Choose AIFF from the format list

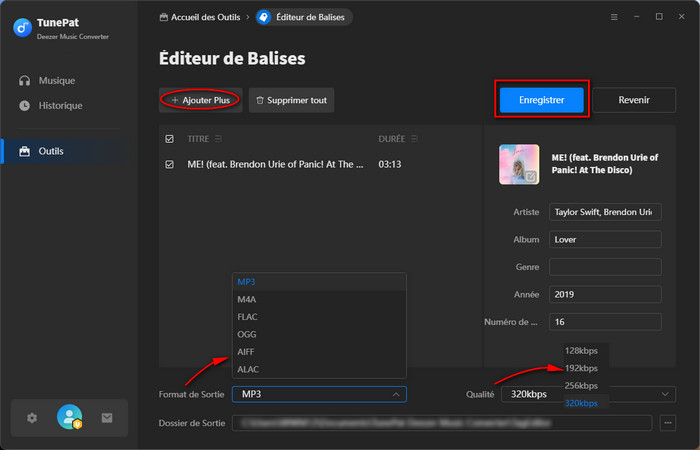tap(319, 352)
